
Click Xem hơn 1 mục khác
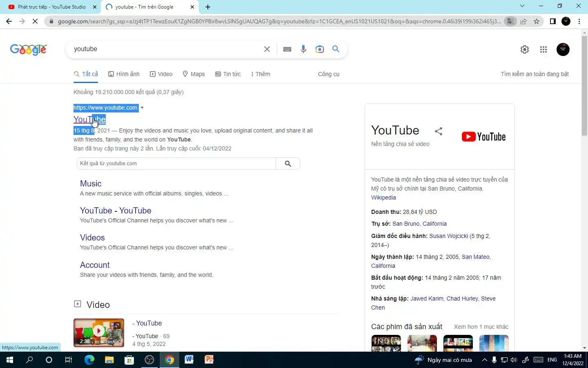[x=481, y=327]
